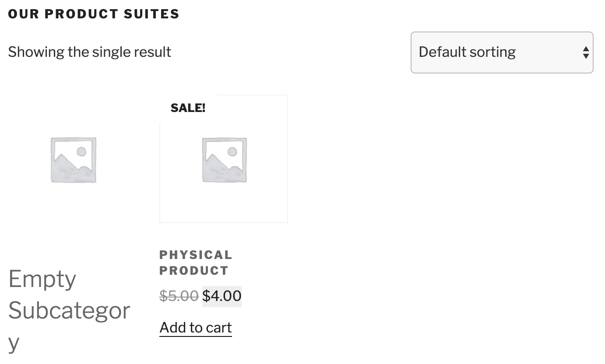Click the crossed-out $5.00 original price
605x364 pixels.
tap(179, 296)
